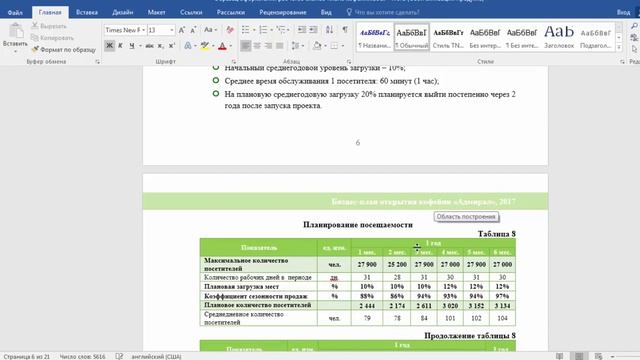Open text effects and typography icon
The height and width of the screenshot is (360, 640).
[x=187, y=46]
